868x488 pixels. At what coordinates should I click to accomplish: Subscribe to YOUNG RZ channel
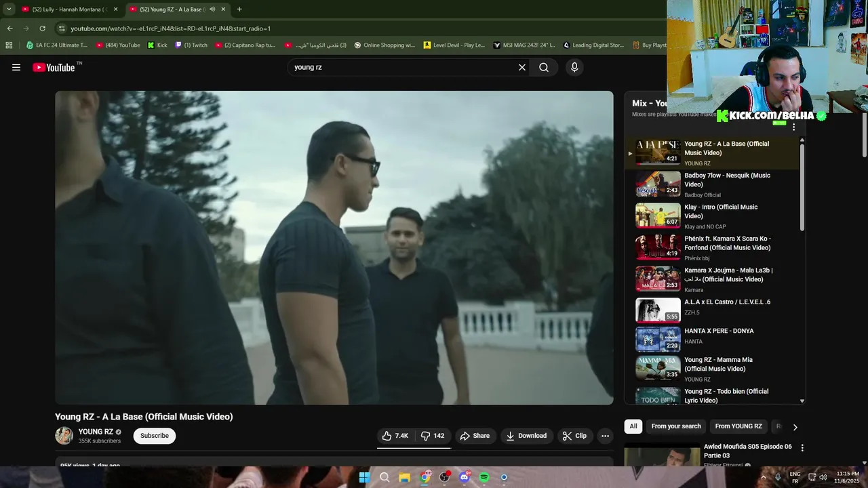[x=155, y=436]
